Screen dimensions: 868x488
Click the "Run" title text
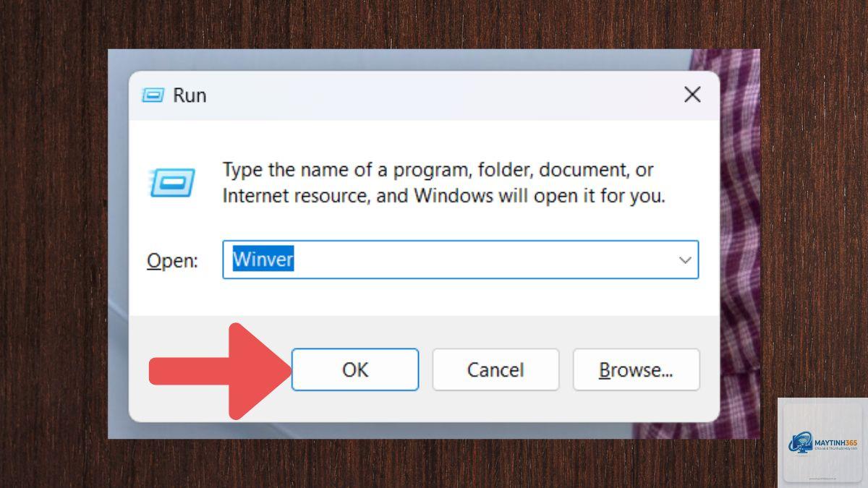(190, 95)
